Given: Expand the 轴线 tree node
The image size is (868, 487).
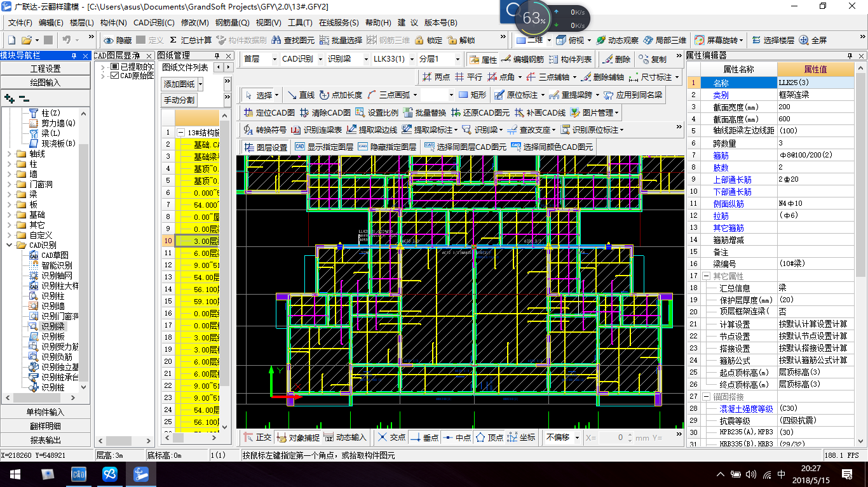Looking at the screenshot, I should point(8,154).
